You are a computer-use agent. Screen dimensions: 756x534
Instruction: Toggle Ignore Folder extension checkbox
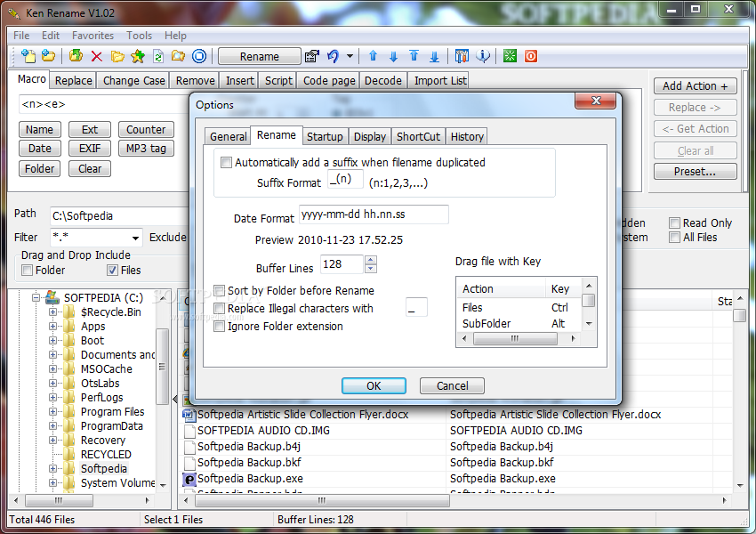(220, 327)
